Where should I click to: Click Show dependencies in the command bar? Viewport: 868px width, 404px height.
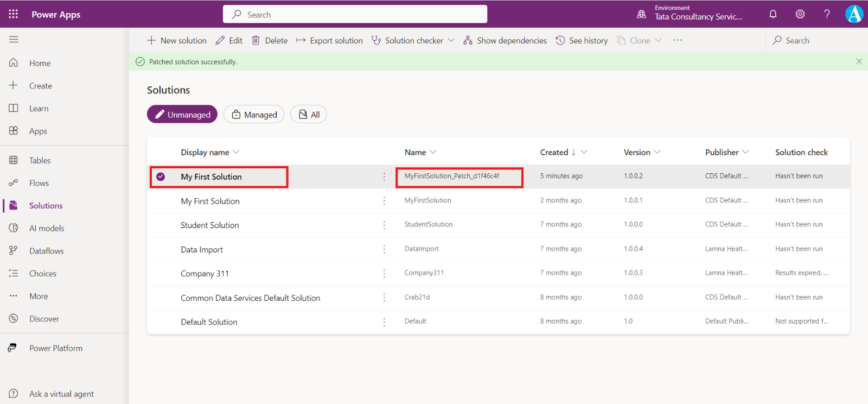[x=505, y=41]
